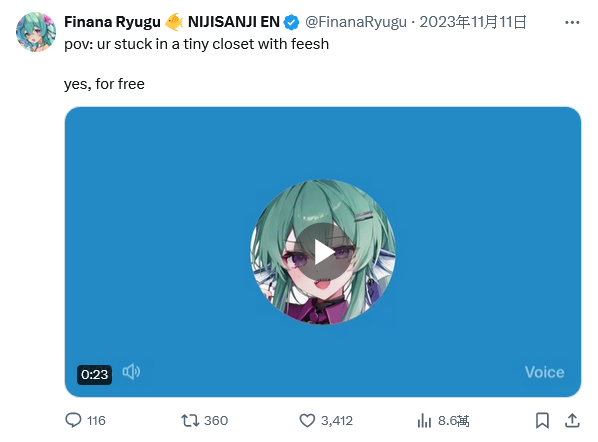Click the reply speech bubble icon
Screen dimensions: 598x442
[73, 420]
